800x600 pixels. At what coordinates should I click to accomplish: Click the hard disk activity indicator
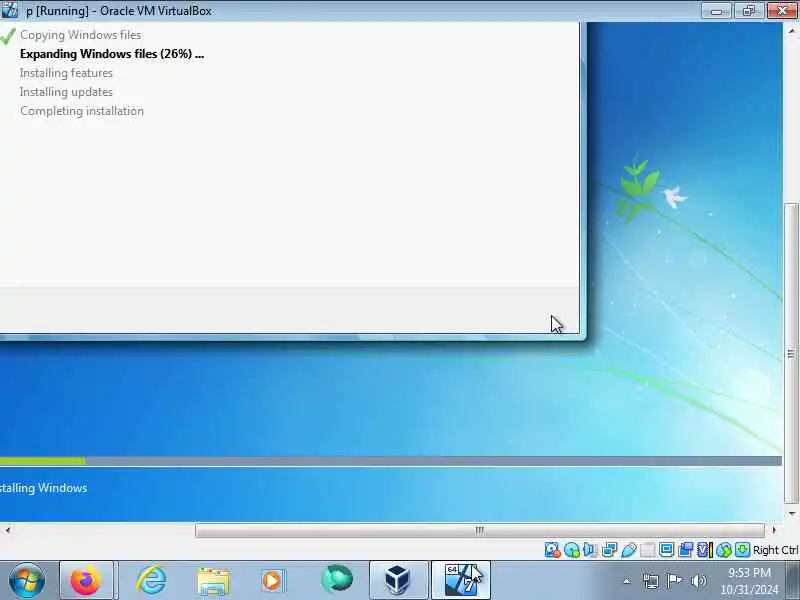click(553, 550)
